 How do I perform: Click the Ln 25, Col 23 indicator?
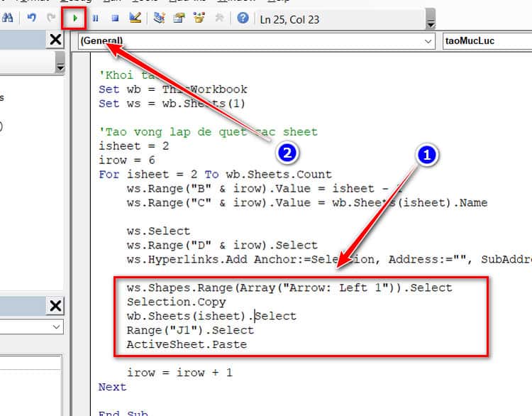[289, 20]
